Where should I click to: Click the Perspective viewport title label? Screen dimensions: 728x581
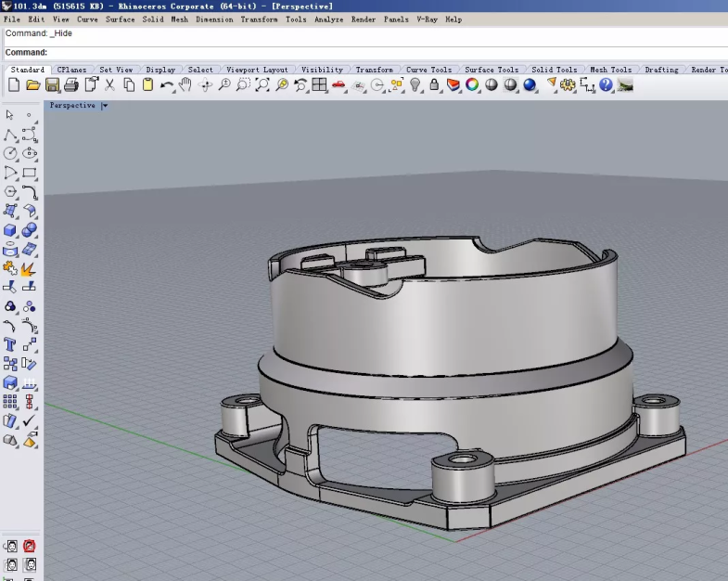[72, 106]
